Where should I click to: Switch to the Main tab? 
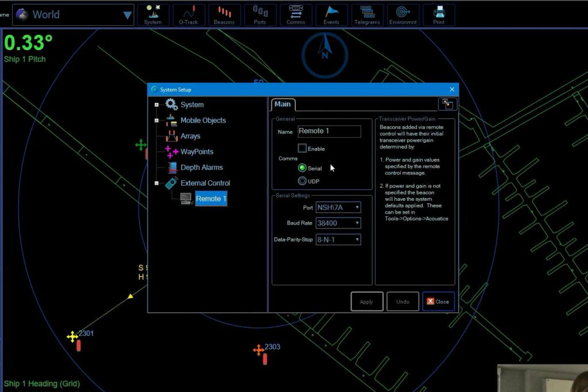point(283,104)
